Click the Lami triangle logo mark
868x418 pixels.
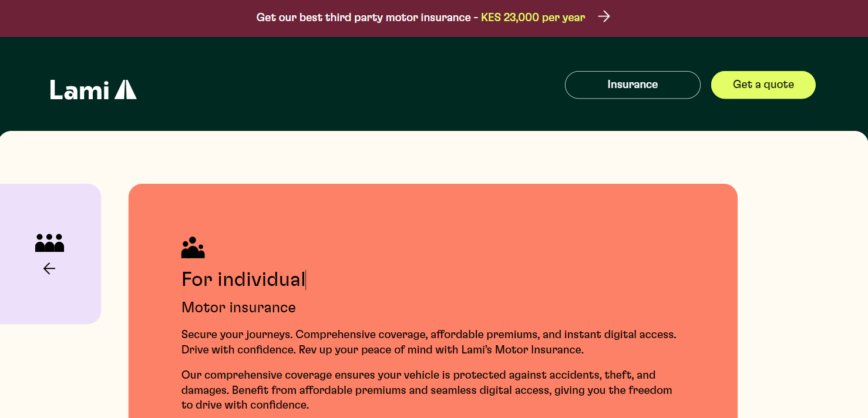pyautogui.click(x=125, y=90)
